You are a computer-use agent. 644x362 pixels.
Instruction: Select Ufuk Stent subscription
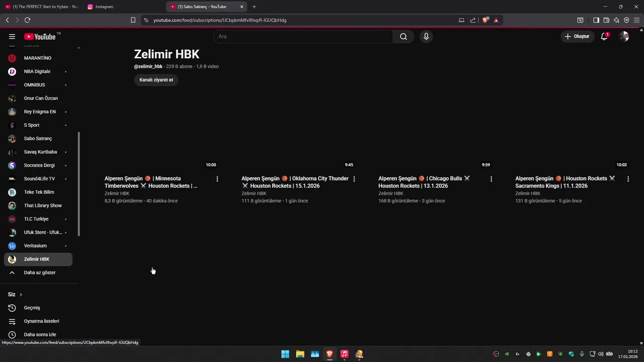[38, 232]
